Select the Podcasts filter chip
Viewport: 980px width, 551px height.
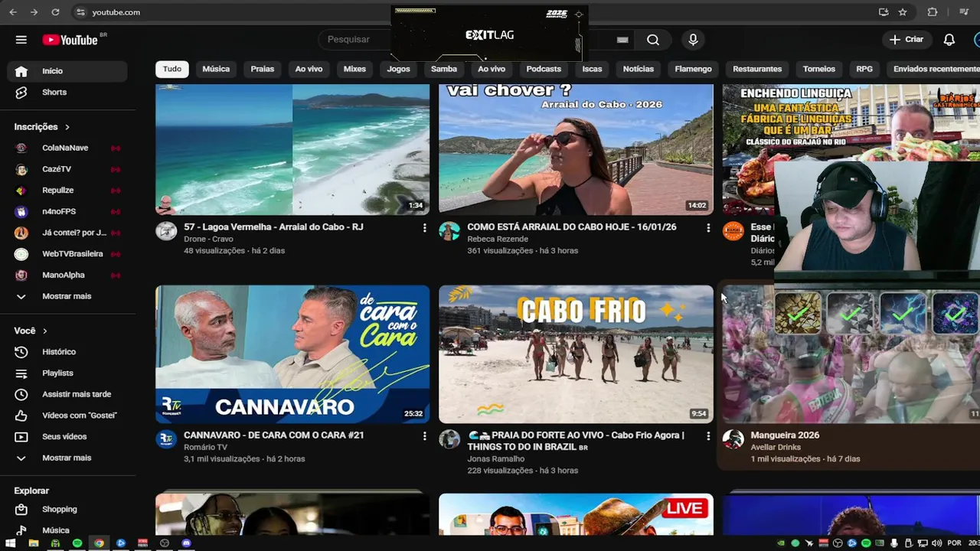coord(544,69)
